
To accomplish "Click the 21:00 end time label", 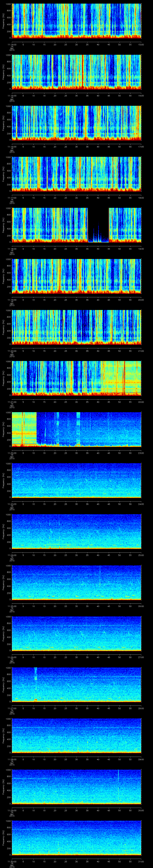I will [x=141, y=351].
